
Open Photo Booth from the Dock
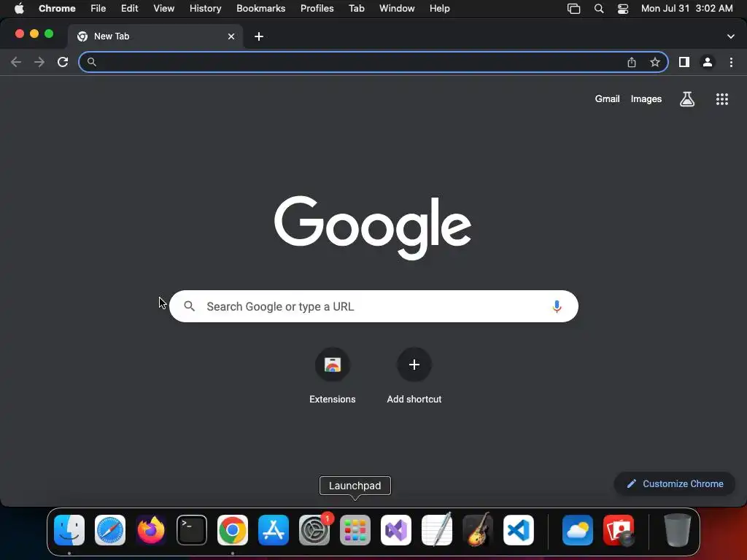pos(619,530)
